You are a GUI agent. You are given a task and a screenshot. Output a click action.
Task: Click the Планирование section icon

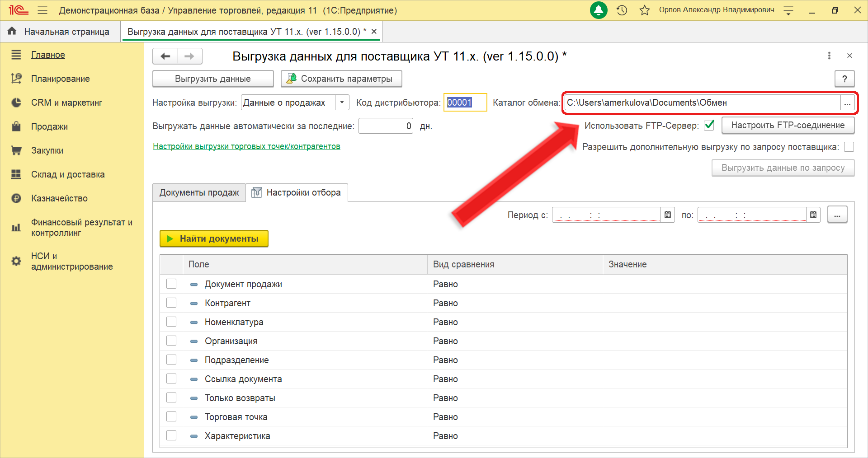16,79
